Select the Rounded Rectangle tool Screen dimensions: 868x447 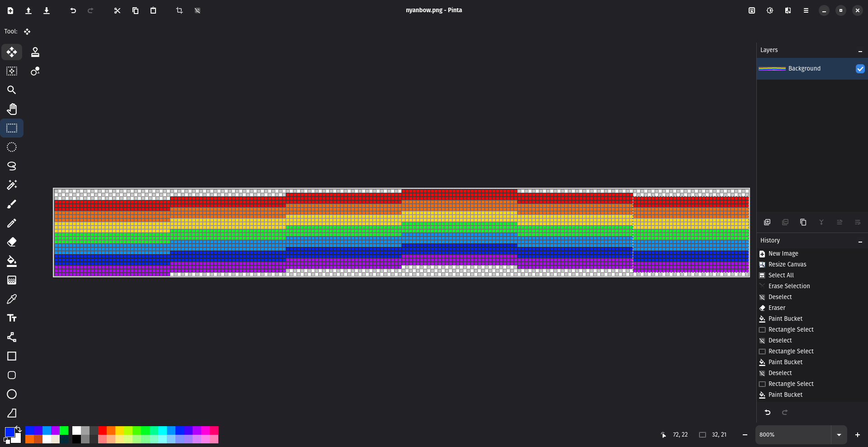pyautogui.click(x=12, y=375)
